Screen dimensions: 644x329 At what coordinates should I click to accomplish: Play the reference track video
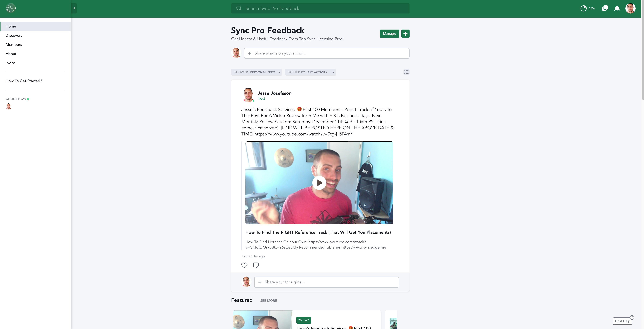(x=319, y=183)
